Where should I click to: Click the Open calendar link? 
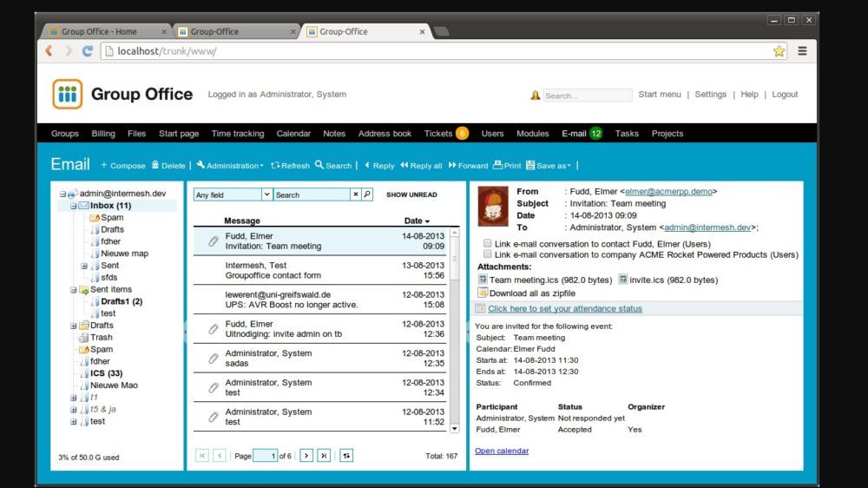(502, 451)
